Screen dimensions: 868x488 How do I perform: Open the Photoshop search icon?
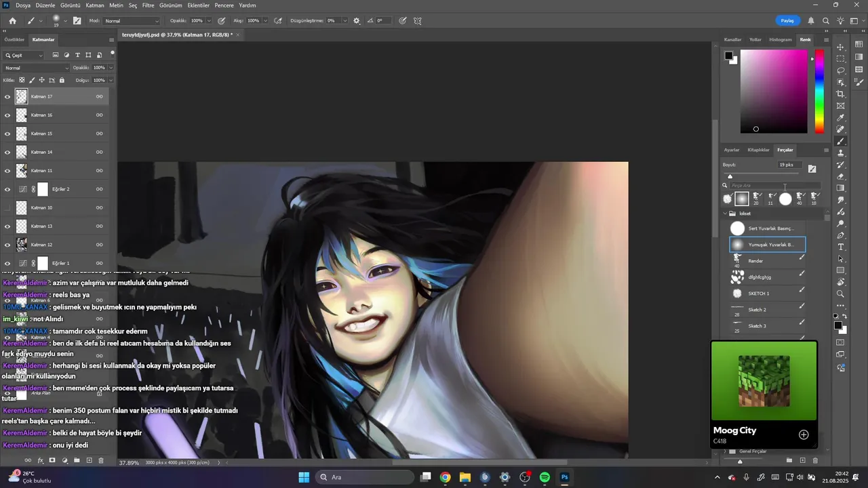tap(826, 21)
